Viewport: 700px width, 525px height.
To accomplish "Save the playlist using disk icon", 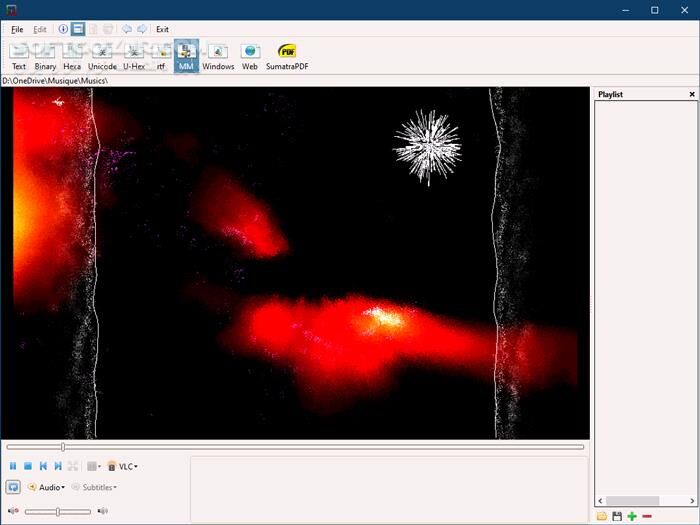I will point(617,516).
